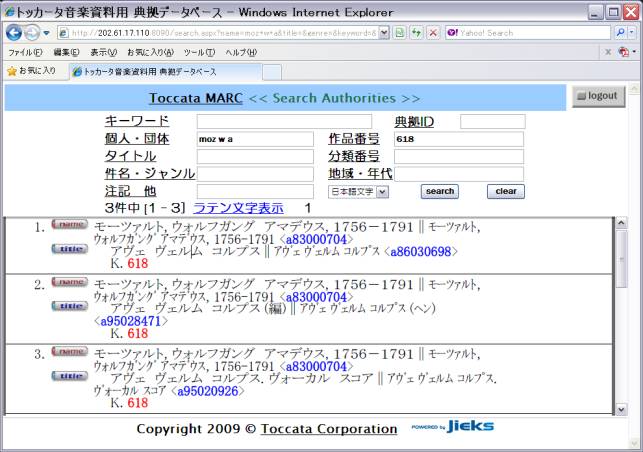Click the name badge in result 3

click(69, 352)
